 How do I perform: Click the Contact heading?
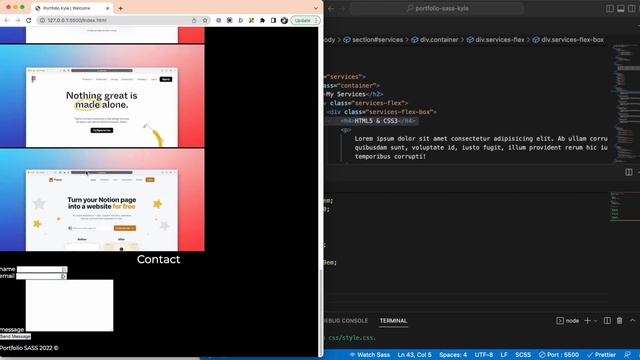[158, 259]
